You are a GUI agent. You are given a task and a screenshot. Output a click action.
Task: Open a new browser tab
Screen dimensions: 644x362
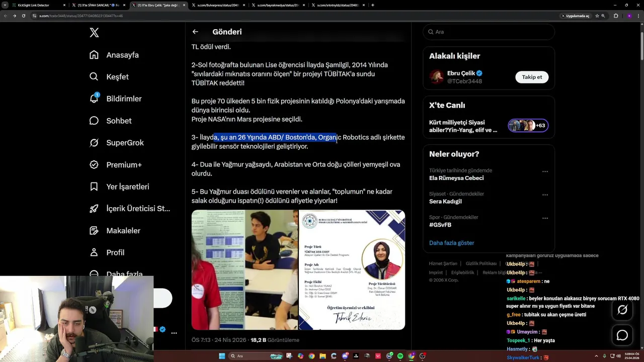click(x=372, y=5)
